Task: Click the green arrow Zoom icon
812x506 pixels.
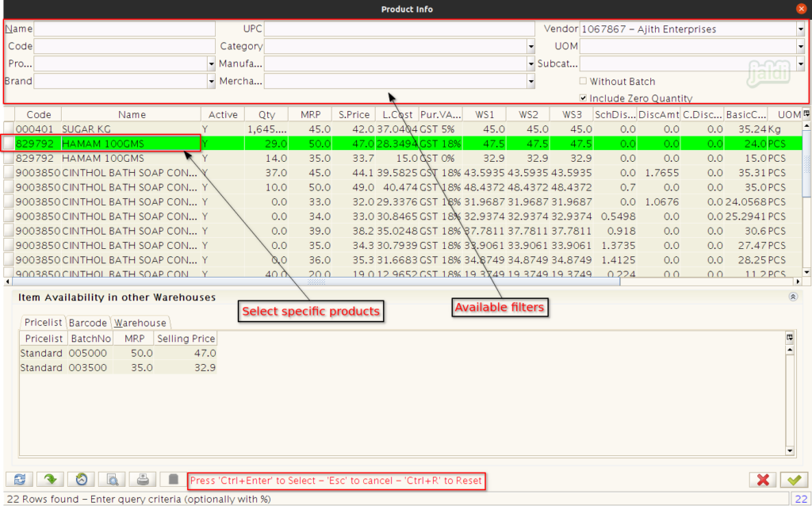Action: (x=50, y=480)
